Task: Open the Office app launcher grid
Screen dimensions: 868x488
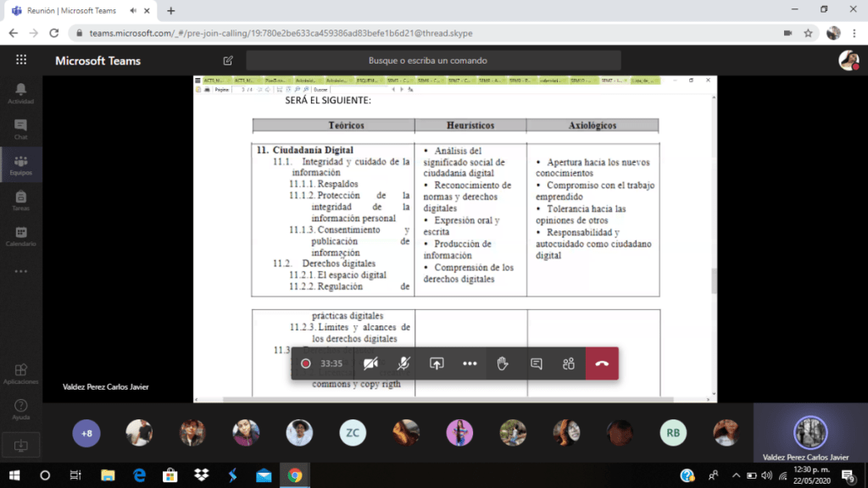Action: pos(21,60)
